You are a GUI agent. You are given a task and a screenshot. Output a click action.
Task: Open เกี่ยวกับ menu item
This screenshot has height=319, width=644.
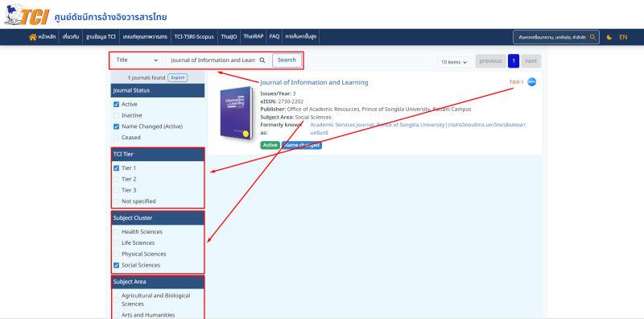(70, 37)
